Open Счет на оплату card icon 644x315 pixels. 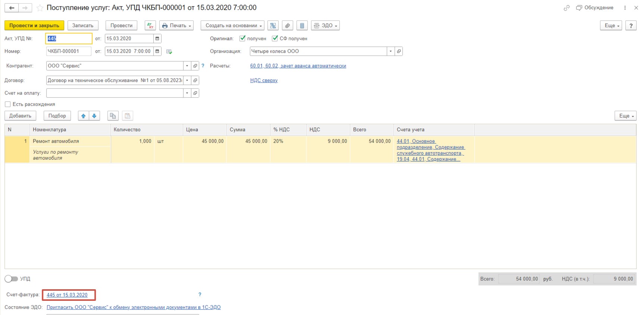[x=195, y=93]
